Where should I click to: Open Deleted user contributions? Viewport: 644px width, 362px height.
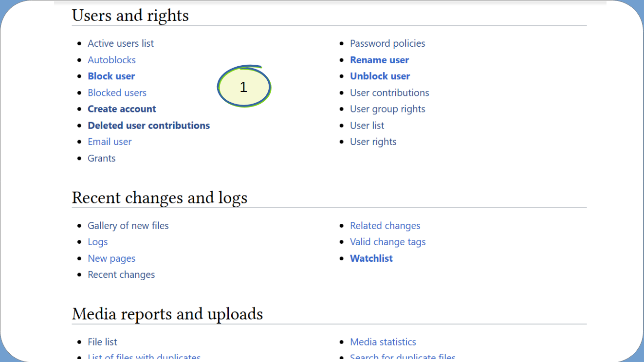[148, 125]
